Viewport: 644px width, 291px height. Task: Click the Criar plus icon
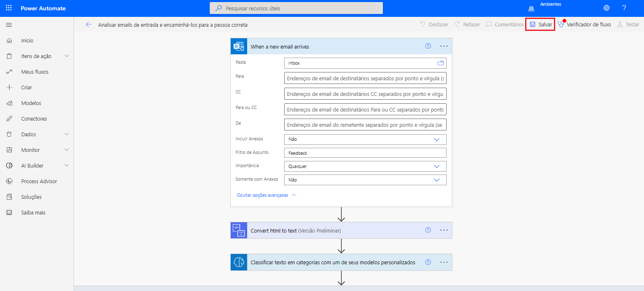[x=9, y=87]
